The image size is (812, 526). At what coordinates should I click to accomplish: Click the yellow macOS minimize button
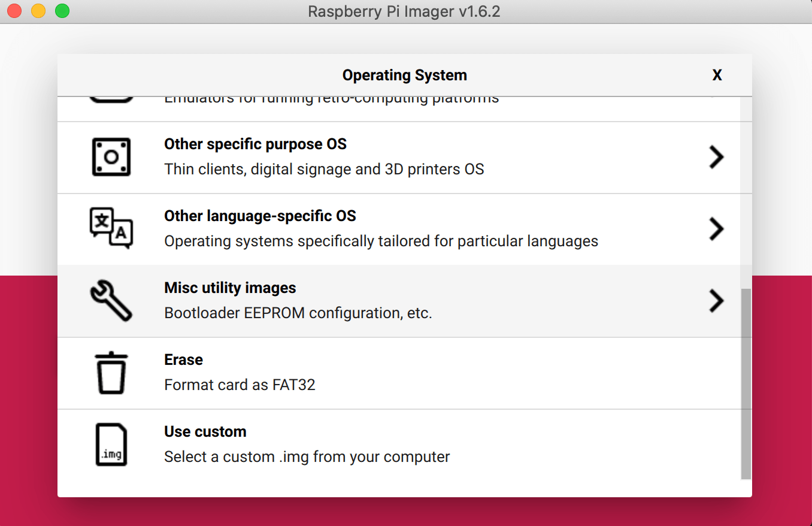pos(38,11)
